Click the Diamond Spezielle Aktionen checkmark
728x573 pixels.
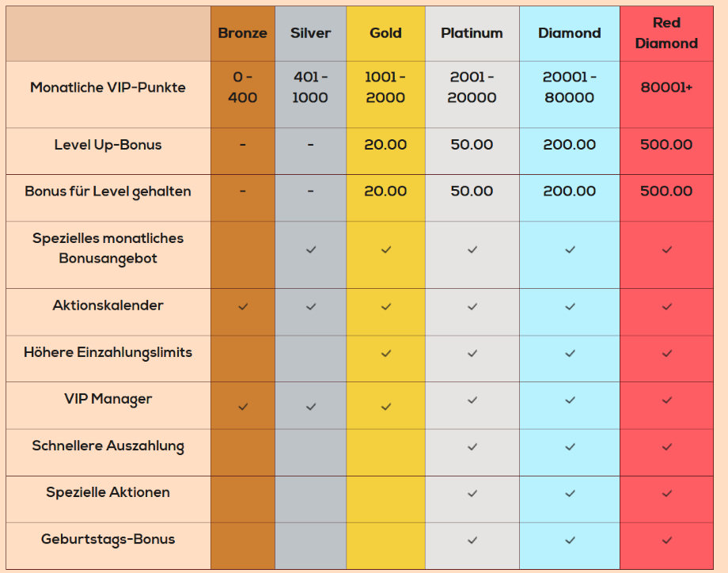570,494
